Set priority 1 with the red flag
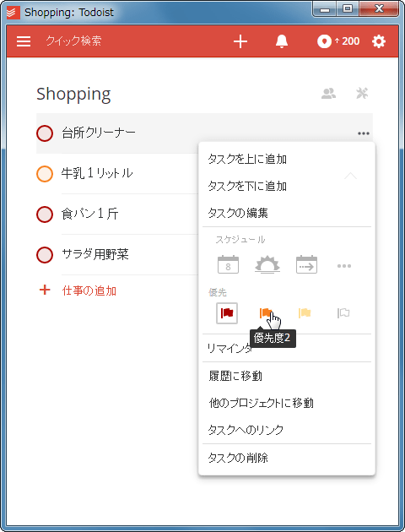Image resolution: width=405 pixels, height=532 pixels. click(227, 312)
